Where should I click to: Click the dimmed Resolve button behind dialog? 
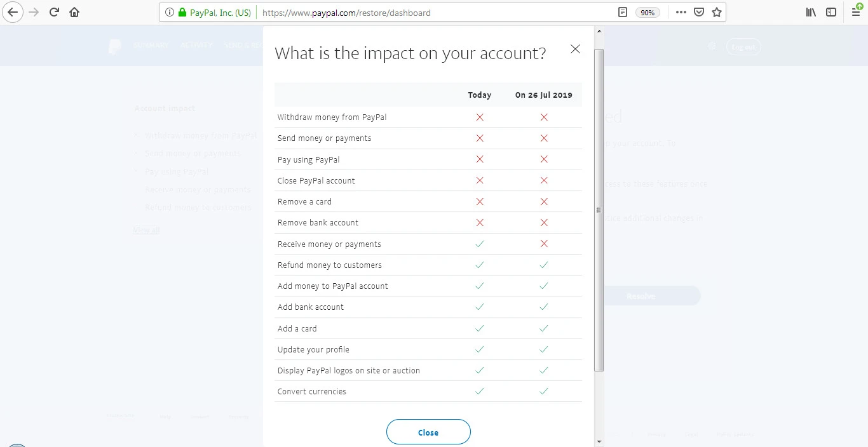pos(641,296)
